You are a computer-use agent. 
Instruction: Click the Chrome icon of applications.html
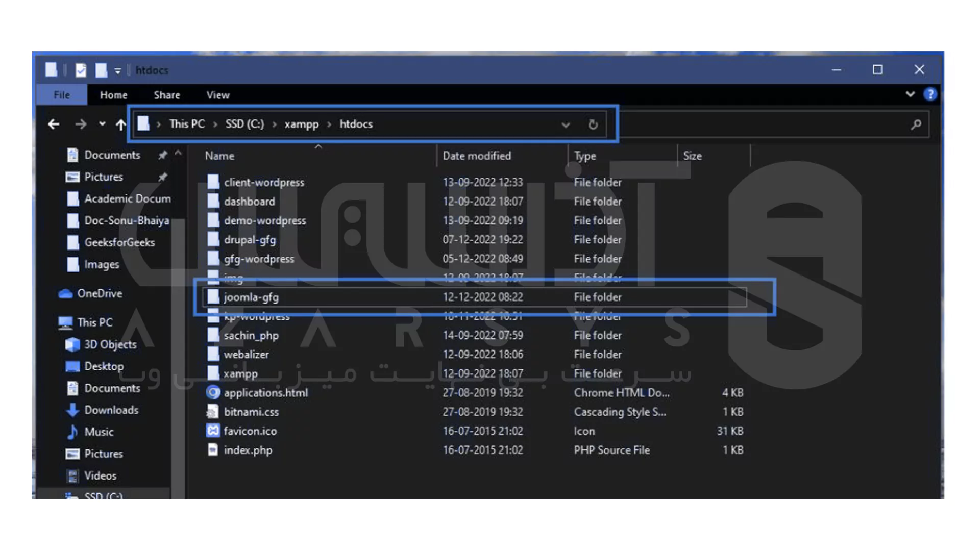[x=213, y=392]
